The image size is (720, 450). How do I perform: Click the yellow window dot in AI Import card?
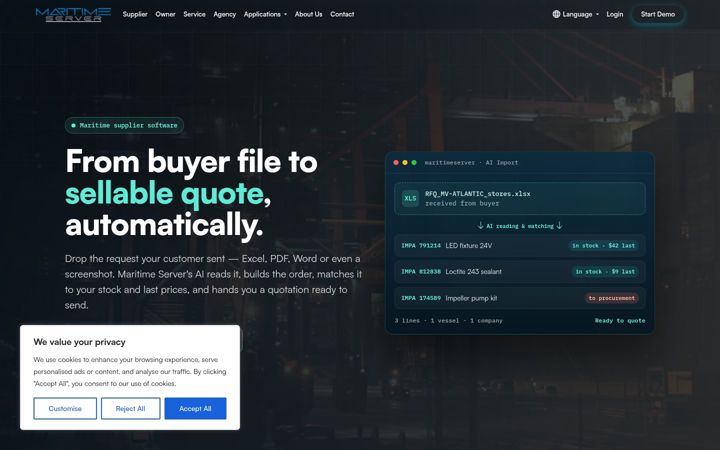[x=405, y=163]
